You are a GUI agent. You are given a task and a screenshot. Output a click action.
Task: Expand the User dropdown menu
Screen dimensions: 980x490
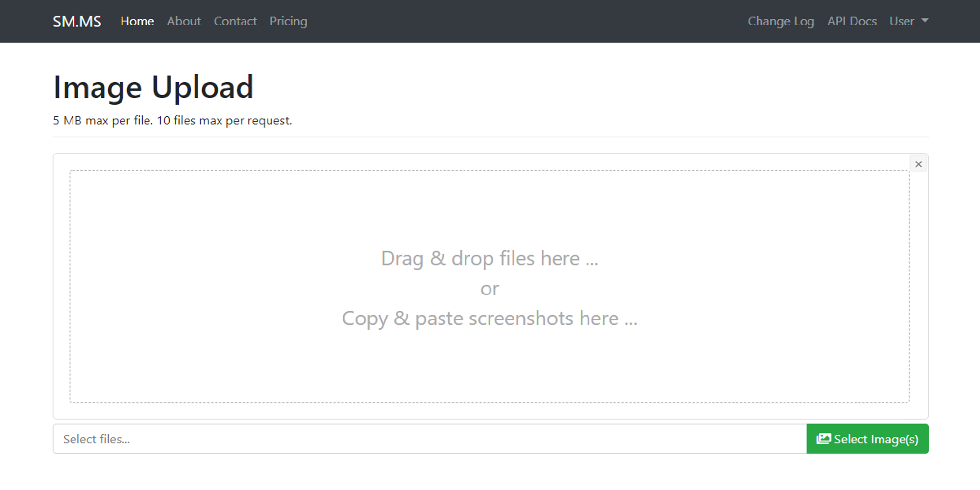(x=909, y=21)
